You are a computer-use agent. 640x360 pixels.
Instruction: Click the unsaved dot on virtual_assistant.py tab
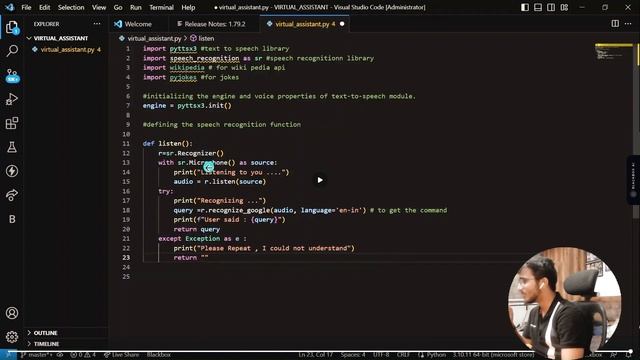pyautogui.click(x=342, y=24)
